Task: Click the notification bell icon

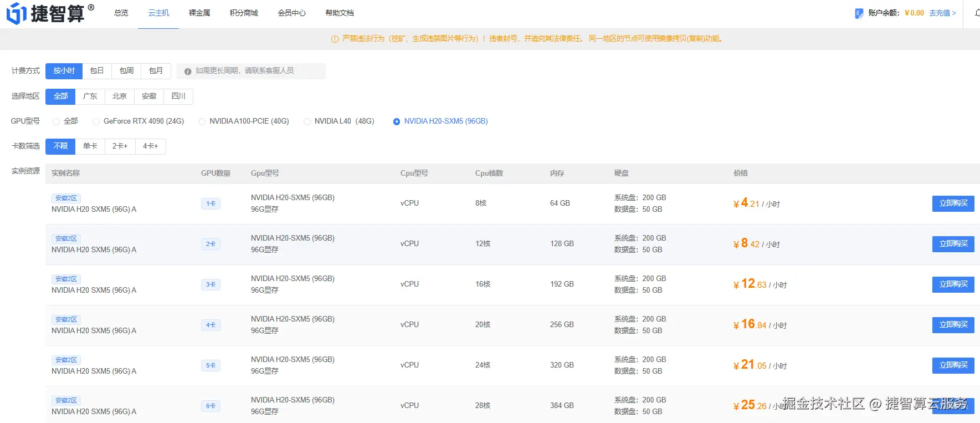Action: [977, 13]
